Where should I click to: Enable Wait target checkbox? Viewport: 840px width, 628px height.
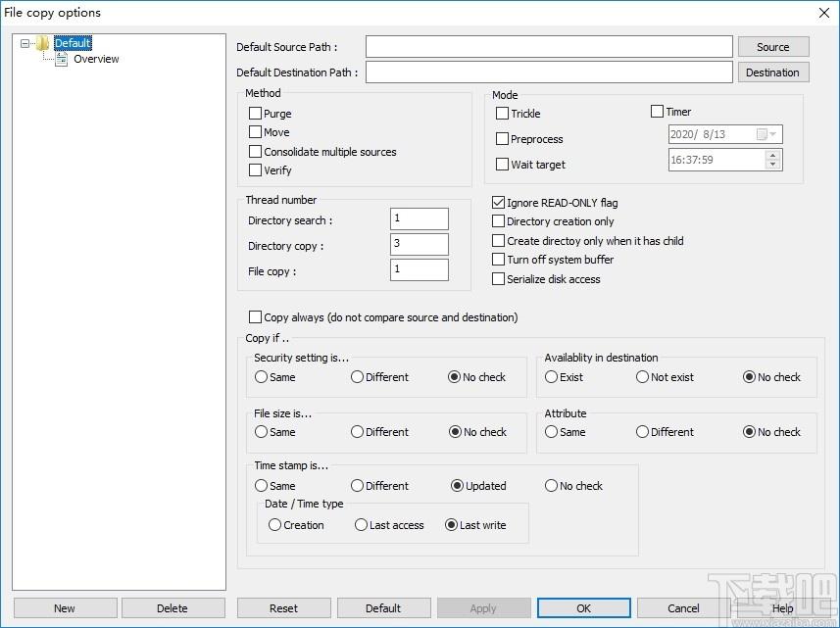tap(502, 165)
